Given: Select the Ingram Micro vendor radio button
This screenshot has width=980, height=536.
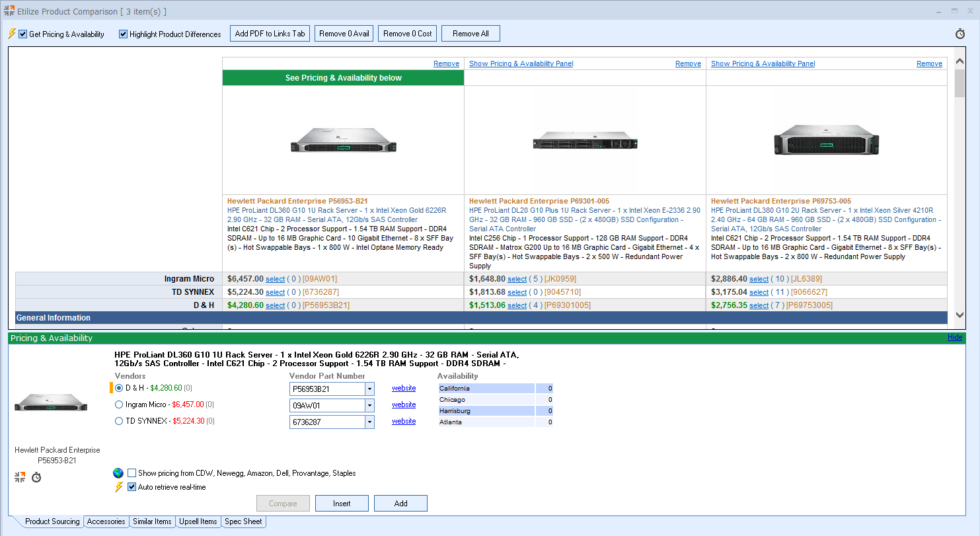Looking at the screenshot, I should click(119, 404).
